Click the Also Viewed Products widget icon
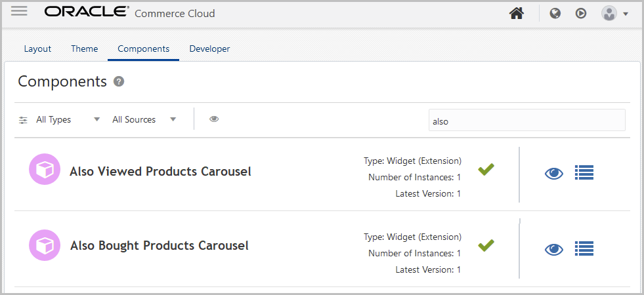Image resolution: width=644 pixels, height=295 pixels. click(45, 169)
